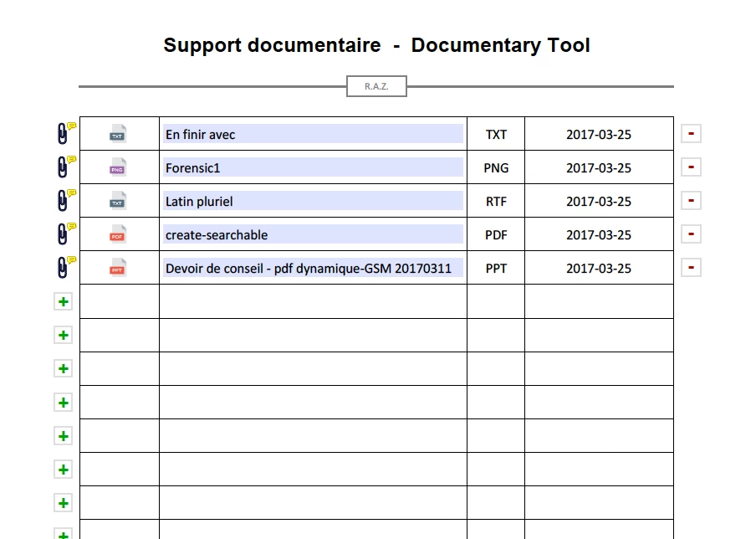Viewport: 756px width, 539px height.
Task: Remove the Latin pluriel row with minus button
Action: pyautogui.click(x=691, y=201)
